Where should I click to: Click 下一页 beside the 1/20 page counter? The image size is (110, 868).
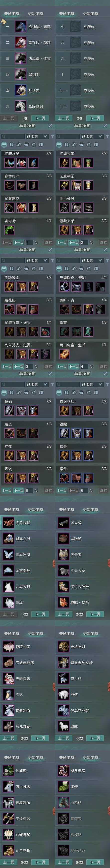(40, 614)
